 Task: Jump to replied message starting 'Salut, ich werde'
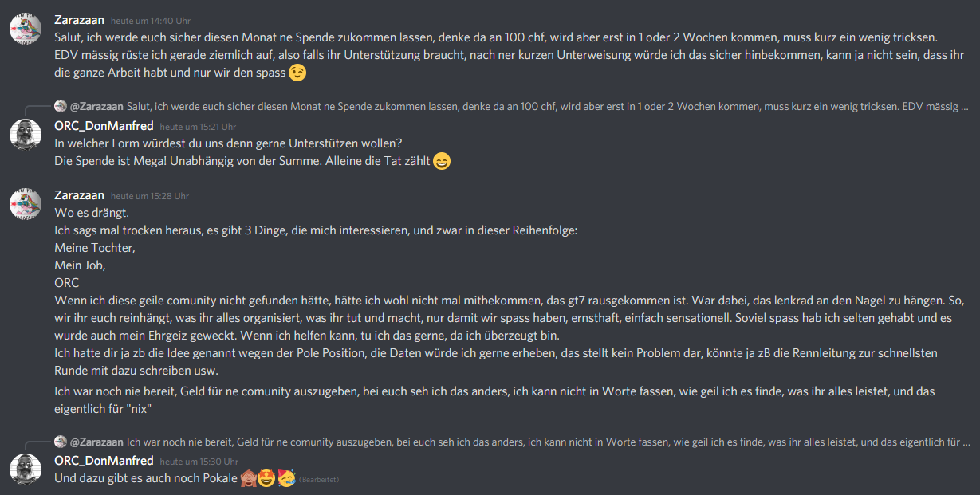coord(549,106)
